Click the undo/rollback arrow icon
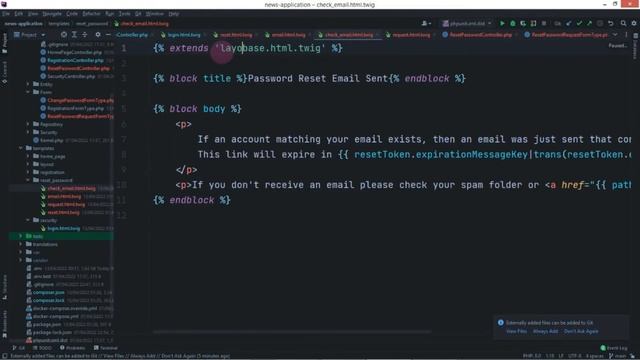640x360 pixels. click(611, 24)
